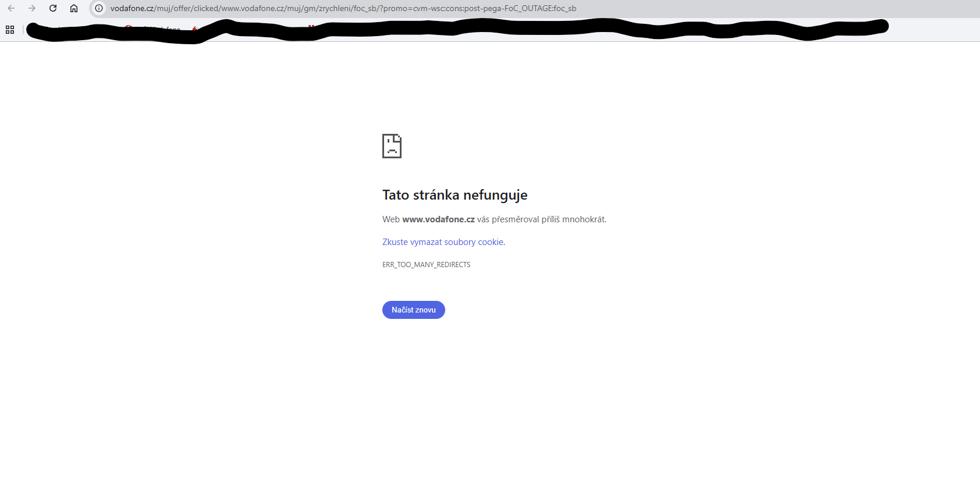980x490 pixels.
Task: Open site information icon in address bar
Action: [99, 8]
